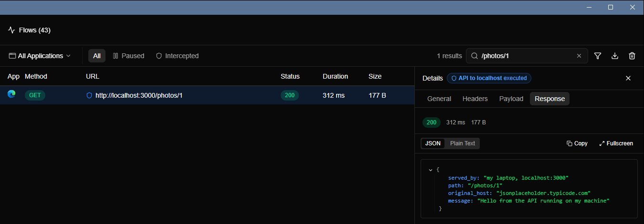The height and width of the screenshot is (224, 644).
Task: Click the Flows (43) title
Action: click(35, 30)
